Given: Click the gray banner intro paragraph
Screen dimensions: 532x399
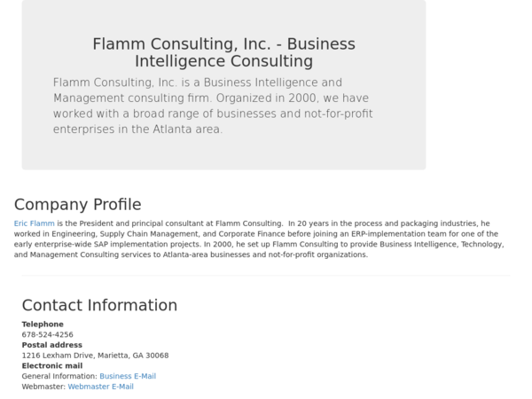Looking at the screenshot, I should [x=213, y=106].
